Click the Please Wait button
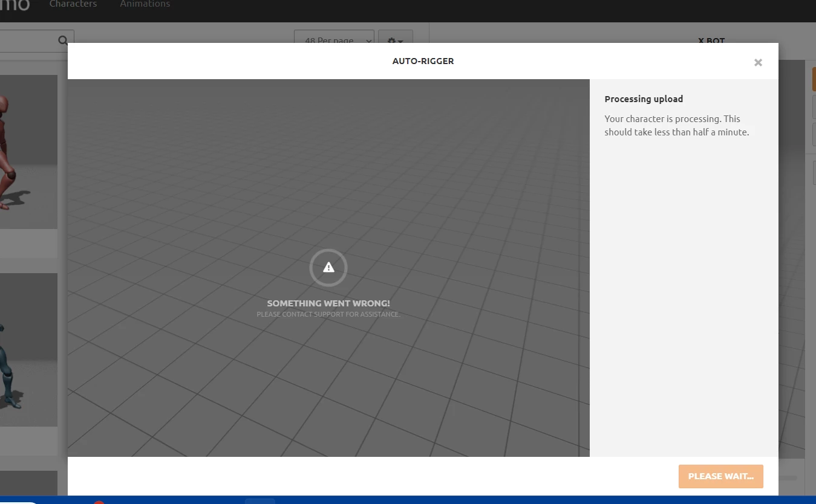The image size is (816, 504). pos(721,476)
